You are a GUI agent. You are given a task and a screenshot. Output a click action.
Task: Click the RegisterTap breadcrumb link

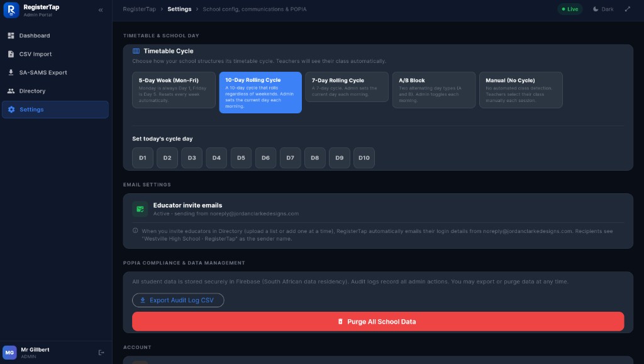tap(139, 9)
